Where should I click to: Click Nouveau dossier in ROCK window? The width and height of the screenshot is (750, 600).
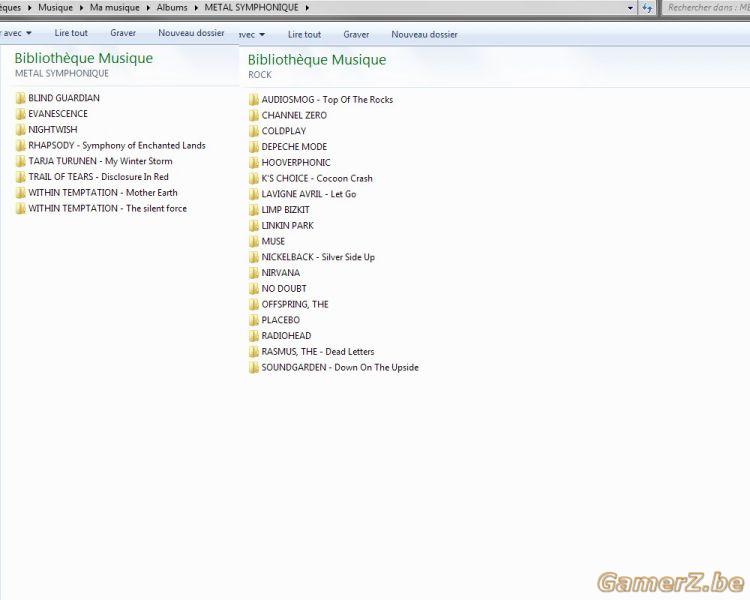[x=424, y=34]
